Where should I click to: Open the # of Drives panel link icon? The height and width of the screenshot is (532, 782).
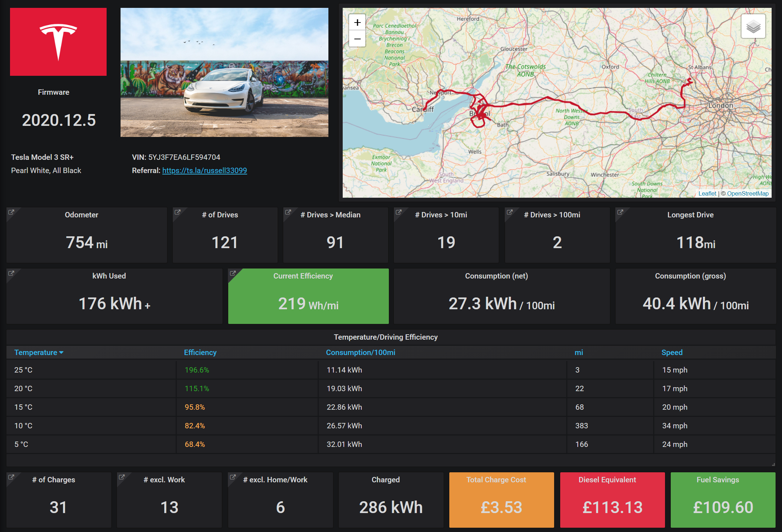pyautogui.click(x=177, y=212)
